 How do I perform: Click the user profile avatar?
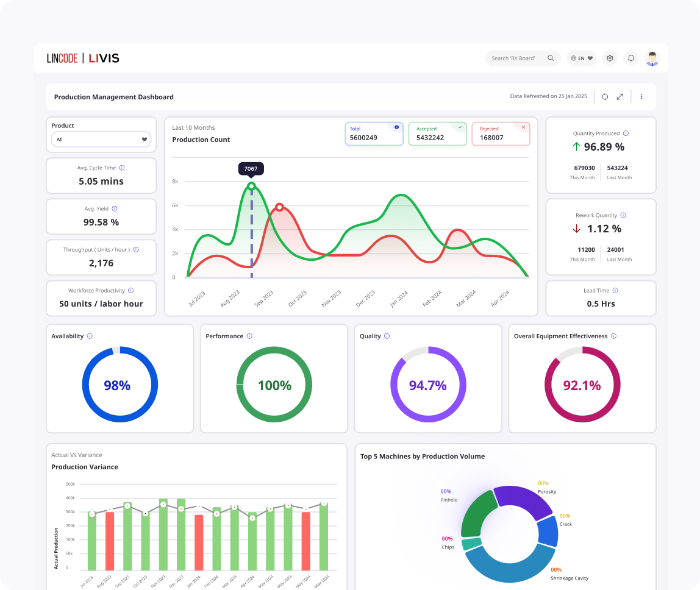click(652, 59)
